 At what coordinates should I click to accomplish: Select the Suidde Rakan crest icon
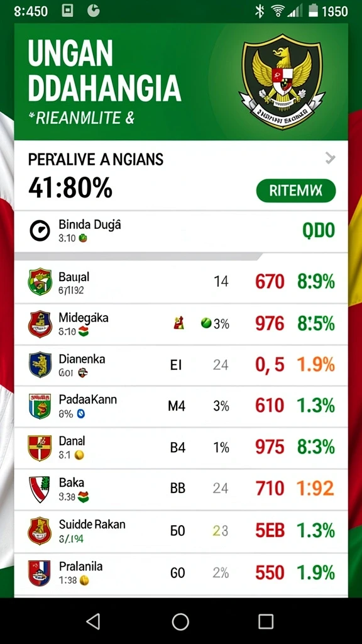click(40, 531)
